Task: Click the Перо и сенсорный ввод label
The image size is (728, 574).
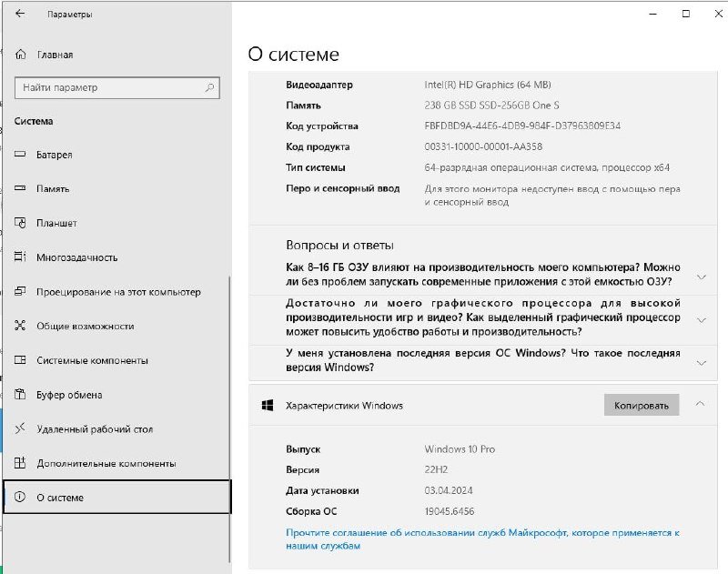Action: (343, 188)
